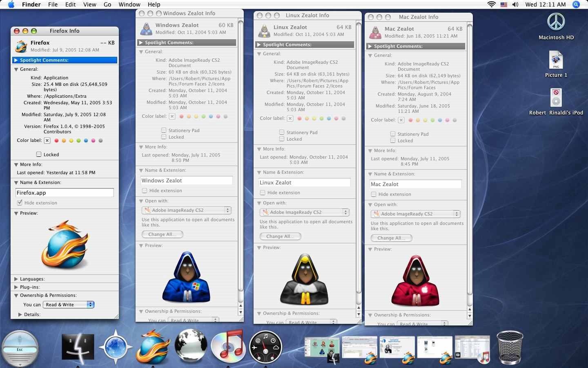Open the File menu
Image resolution: width=588 pixels, height=368 pixels.
pos(53,4)
